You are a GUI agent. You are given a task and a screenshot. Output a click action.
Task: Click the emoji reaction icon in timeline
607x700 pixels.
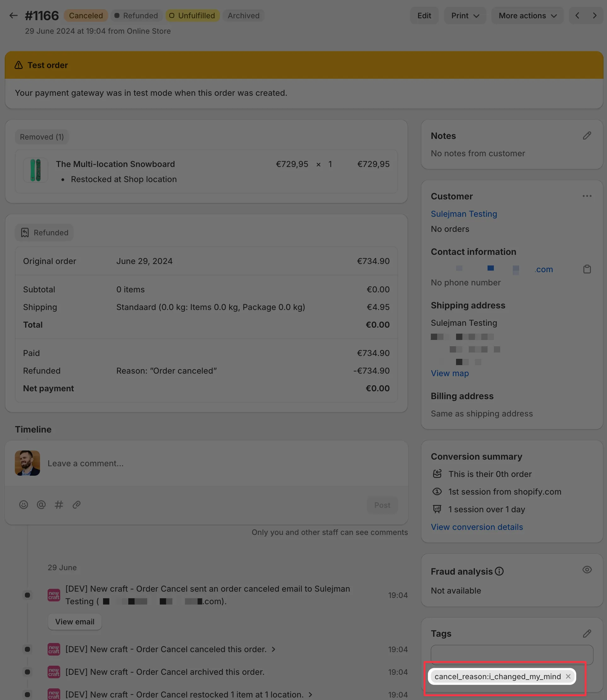(x=23, y=505)
